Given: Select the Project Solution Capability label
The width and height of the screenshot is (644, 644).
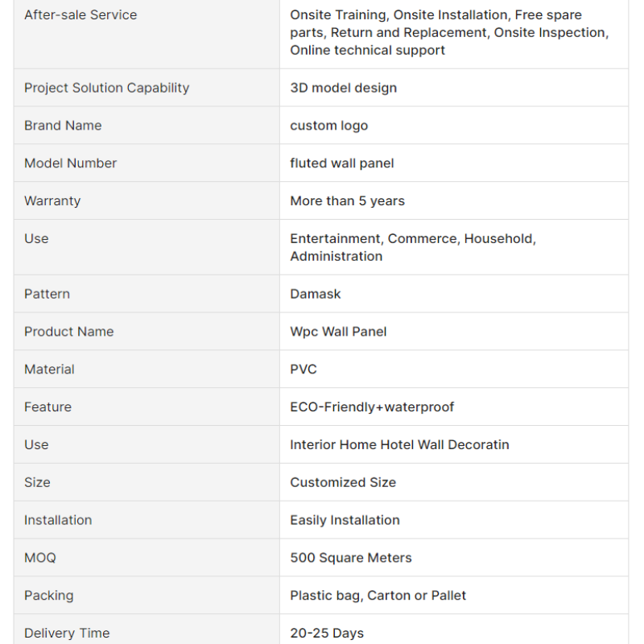Looking at the screenshot, I should 106,88.
